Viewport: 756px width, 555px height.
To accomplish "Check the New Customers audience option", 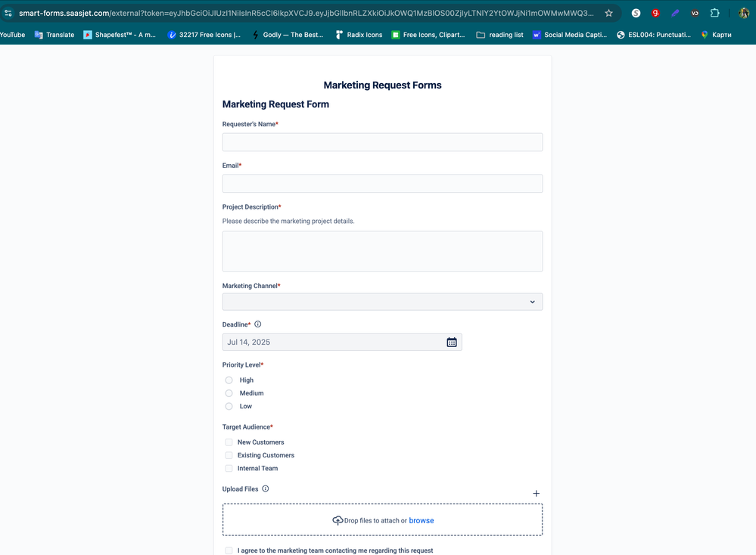I will pyautogui.click(x=229, y=442).
